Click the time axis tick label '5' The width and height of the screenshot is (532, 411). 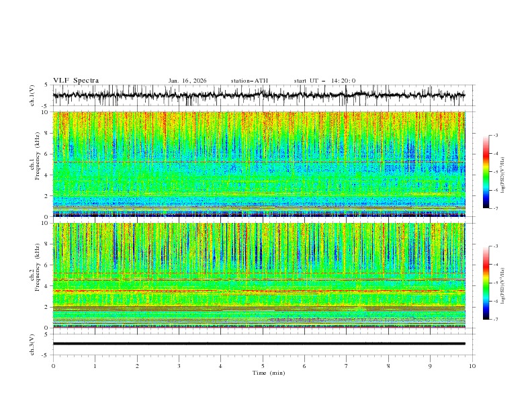[263, 366]
